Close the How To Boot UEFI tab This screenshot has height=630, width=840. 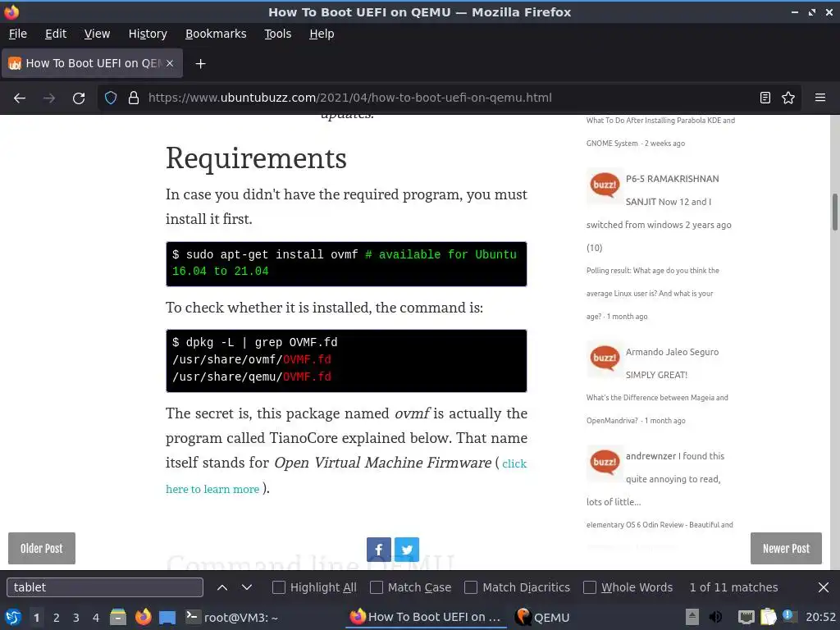click(170, 63)
